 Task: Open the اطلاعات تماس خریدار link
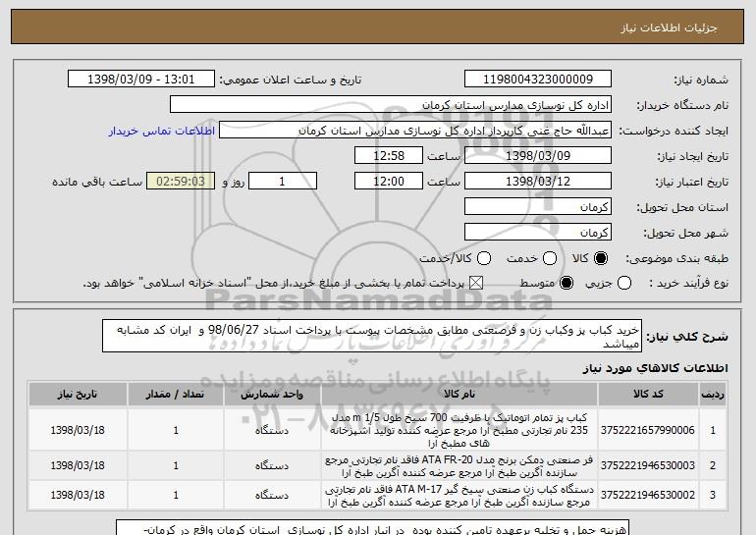pyautogui.click(x=162, y=132)
